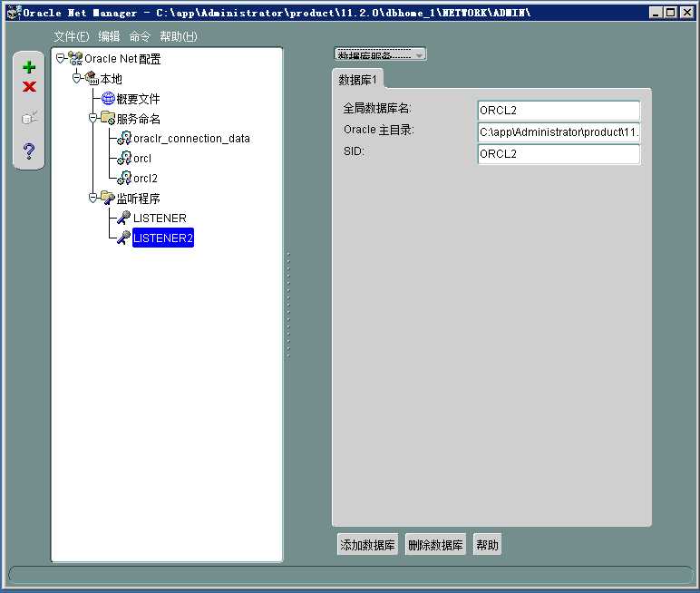This screenshot has width=700, height=593.
Task: Select 概要文件 tree item
Action: tap(138, 99)
